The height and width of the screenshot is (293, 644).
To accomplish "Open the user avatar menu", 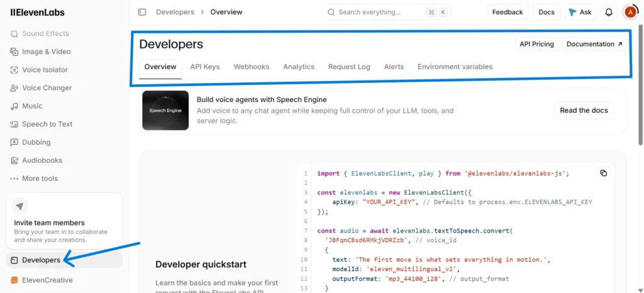I will point(630,13).
